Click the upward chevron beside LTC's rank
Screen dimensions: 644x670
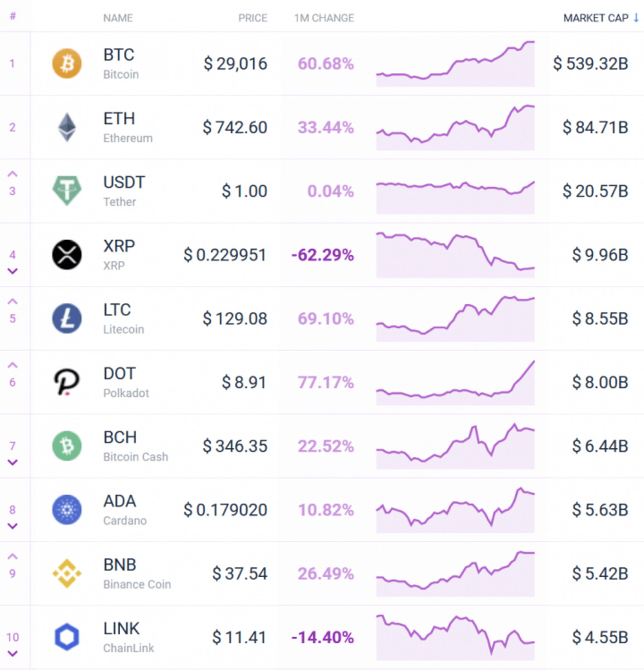[12, 301]
